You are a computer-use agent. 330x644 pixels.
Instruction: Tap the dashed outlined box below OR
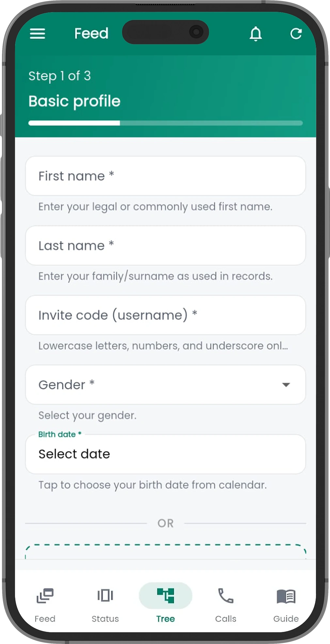coord(165,552)
